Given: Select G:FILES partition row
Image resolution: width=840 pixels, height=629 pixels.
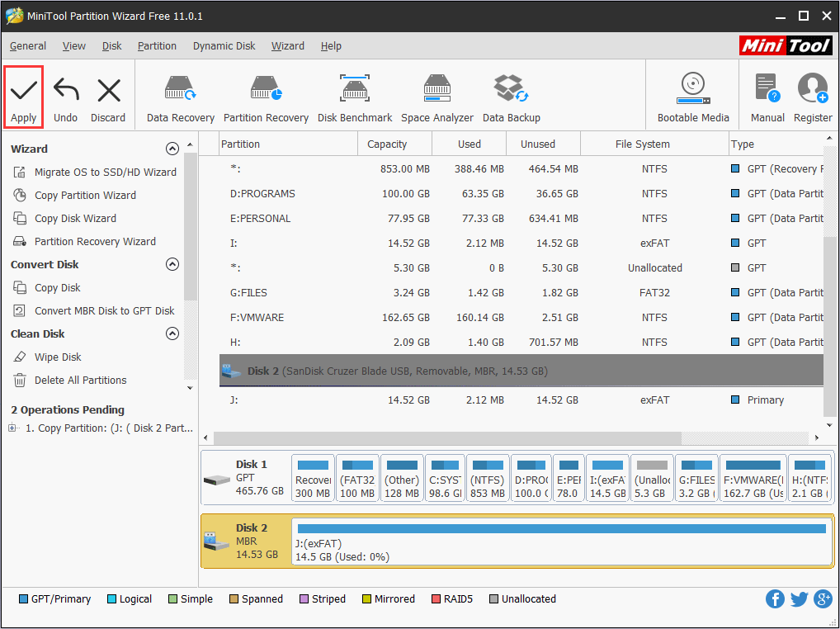Looking at the screenshot, I should (x=521, y=292).
